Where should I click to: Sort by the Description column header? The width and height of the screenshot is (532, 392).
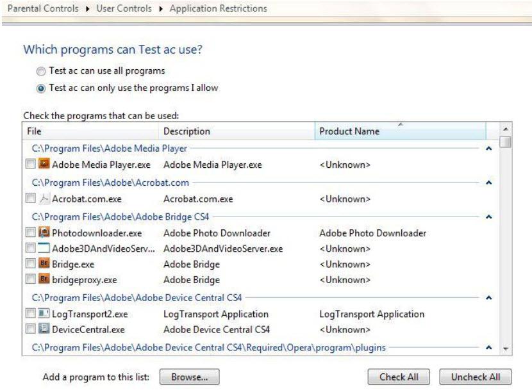(237, 131)
